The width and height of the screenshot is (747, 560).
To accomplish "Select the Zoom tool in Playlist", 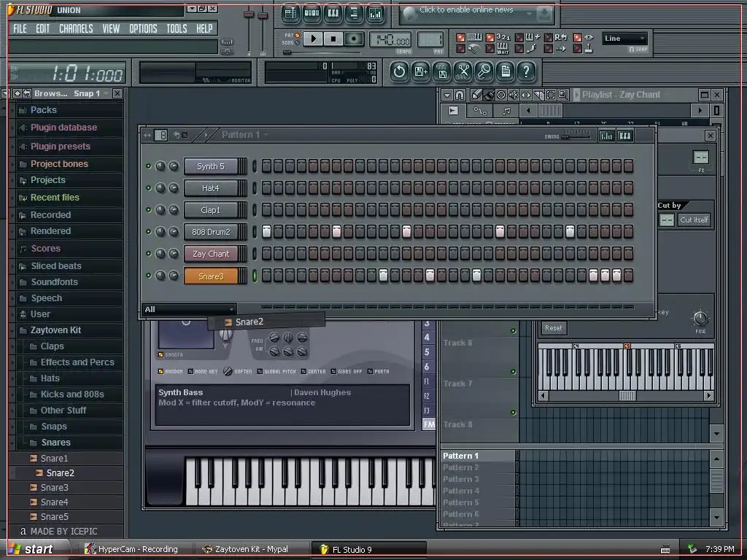I will point(563,95).
